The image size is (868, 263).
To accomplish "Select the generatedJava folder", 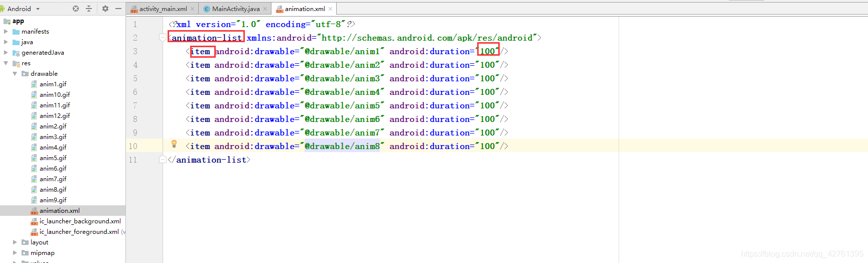I will [43, 52].
